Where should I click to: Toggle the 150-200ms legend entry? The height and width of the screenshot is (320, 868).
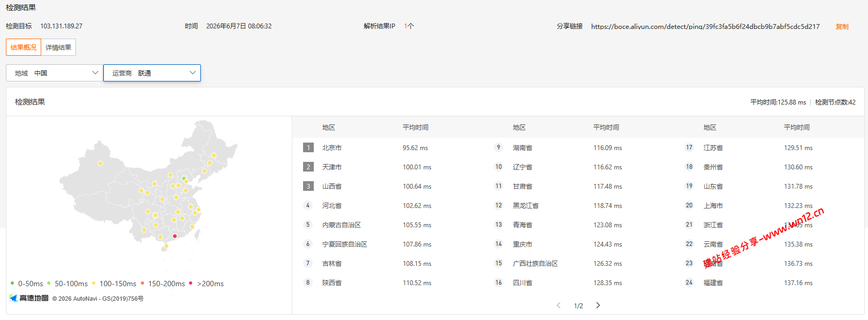163,284
